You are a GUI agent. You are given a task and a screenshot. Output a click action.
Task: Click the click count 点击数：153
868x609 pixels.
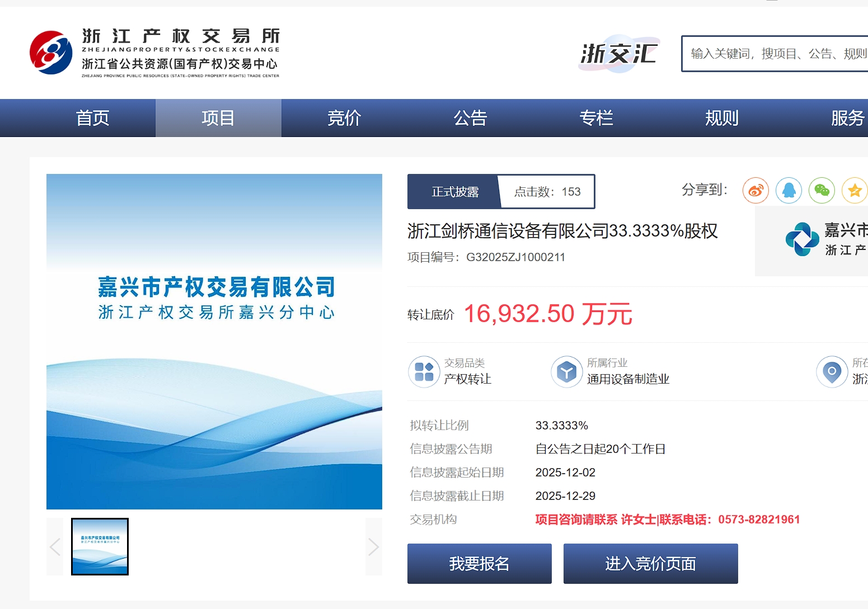point(547,192)
